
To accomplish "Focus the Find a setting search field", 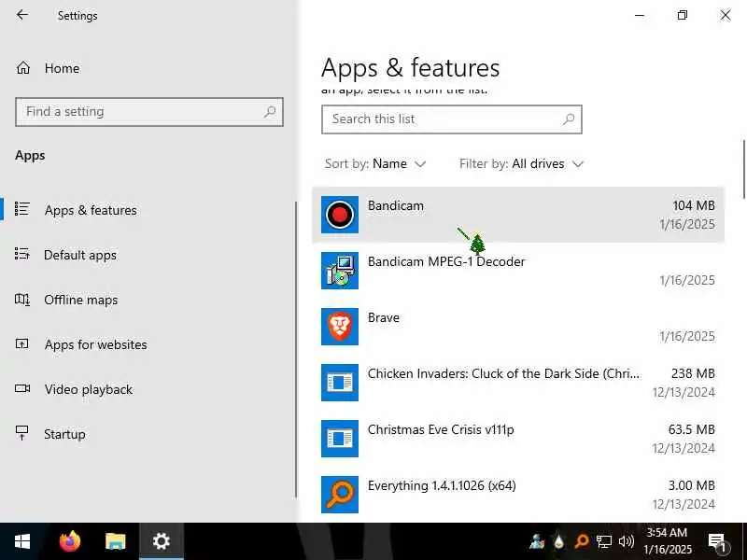I will pyautogui.click(x=149, y=112).
